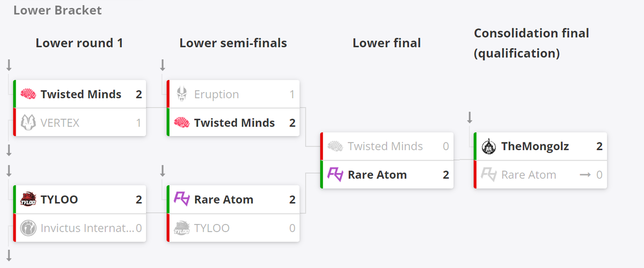Click the Invictus International team logo

pyautogui.click(x=28, y=228)
